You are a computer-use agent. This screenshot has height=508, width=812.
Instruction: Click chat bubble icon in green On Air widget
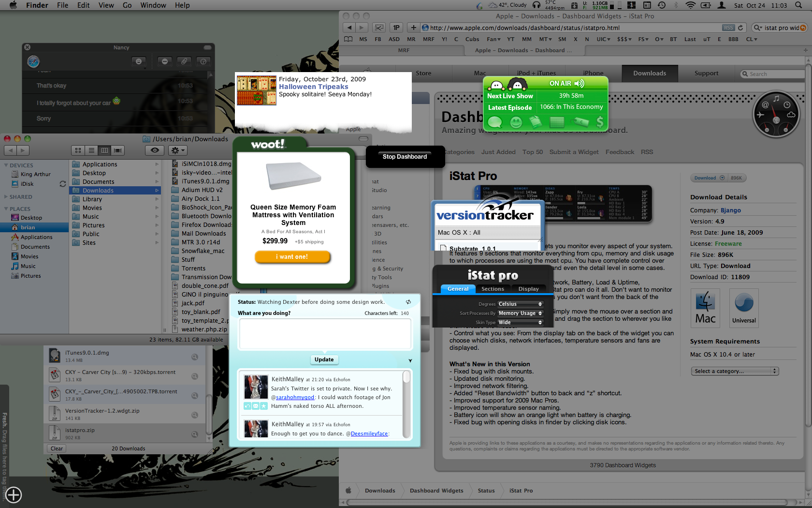click(x=495, y=122)
